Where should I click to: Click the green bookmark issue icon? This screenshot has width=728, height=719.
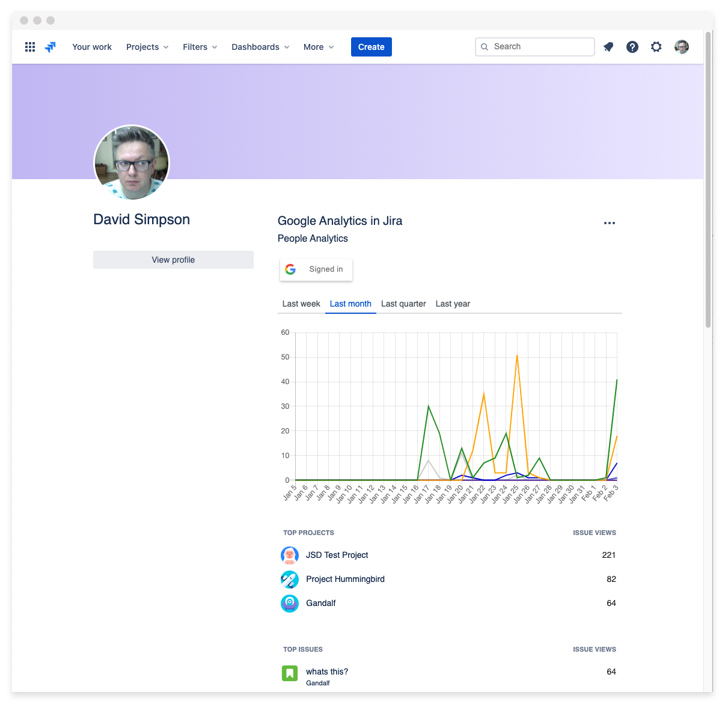click(290, 673)
